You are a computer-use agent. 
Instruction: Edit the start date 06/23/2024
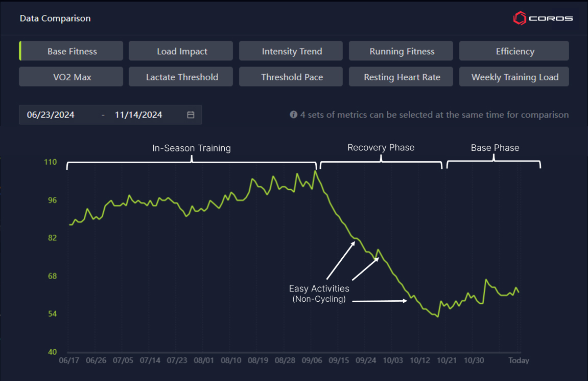[51, 115]
